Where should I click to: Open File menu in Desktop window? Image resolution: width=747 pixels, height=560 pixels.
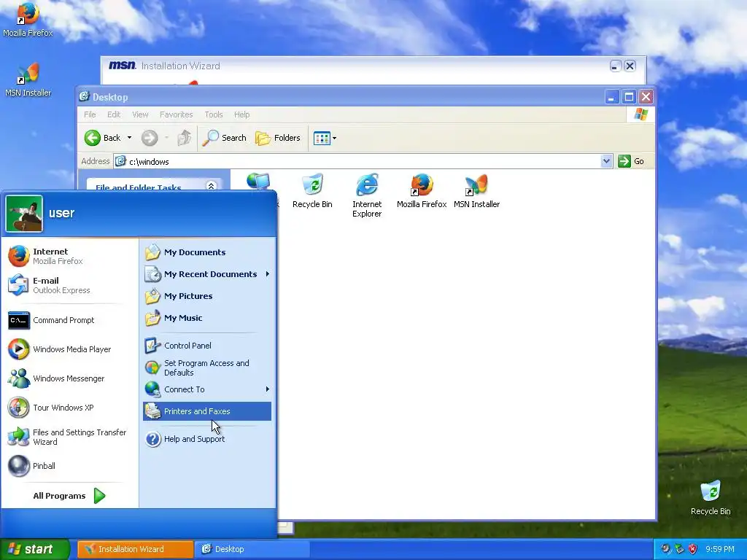[x=90, y=114]
